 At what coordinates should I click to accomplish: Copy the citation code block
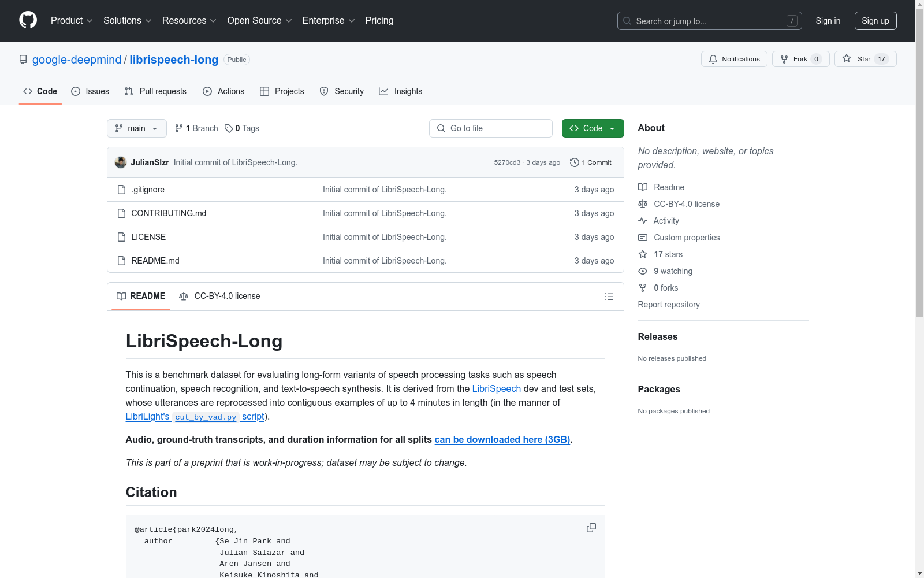(591, 528)
